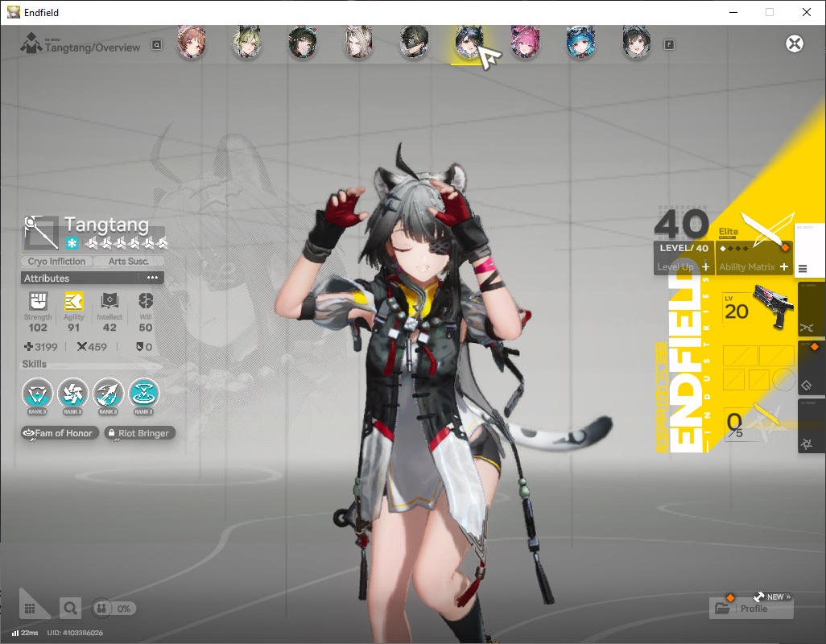This screenshot has height=644, width=826.
Task: Click the Intellect attribute icon
Action: [x=109, y=301]
